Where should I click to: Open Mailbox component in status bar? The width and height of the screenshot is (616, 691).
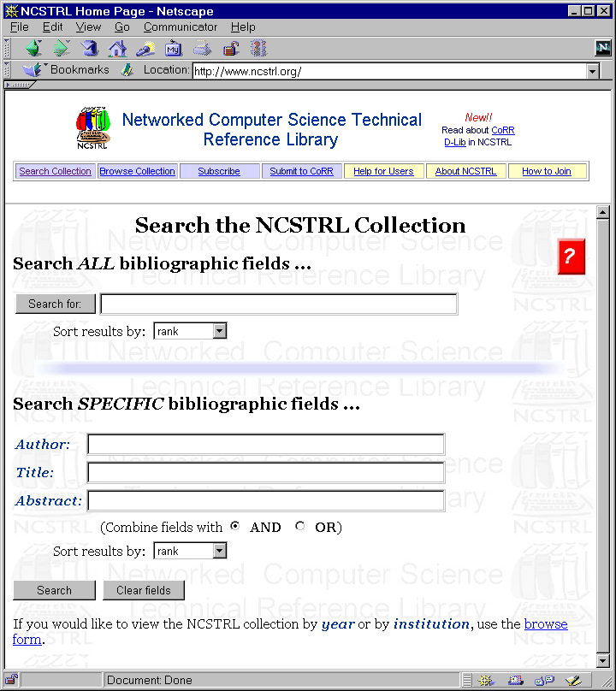pos(515,681)
